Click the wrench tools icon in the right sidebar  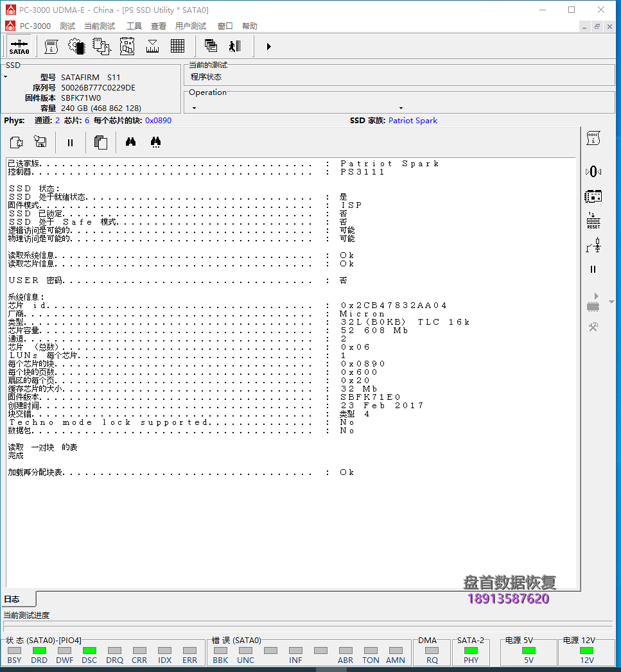pyautogui.click(x=593, y=327)
